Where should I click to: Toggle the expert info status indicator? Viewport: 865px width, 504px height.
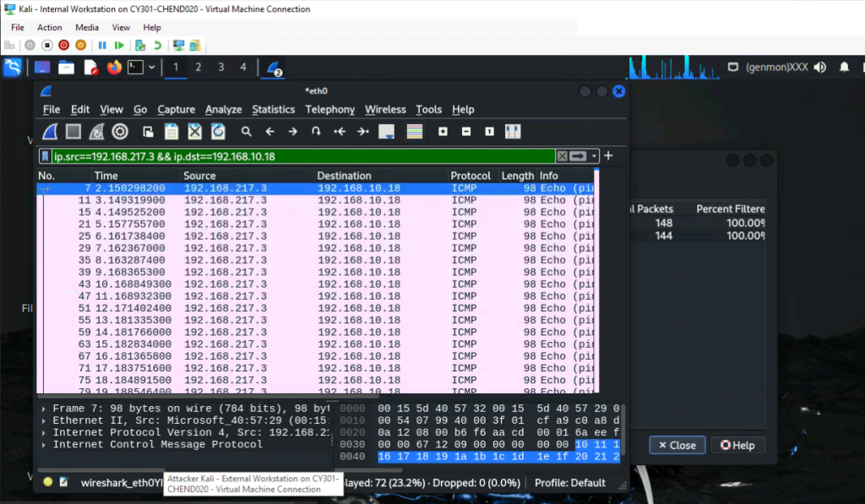tap(48, 483)
